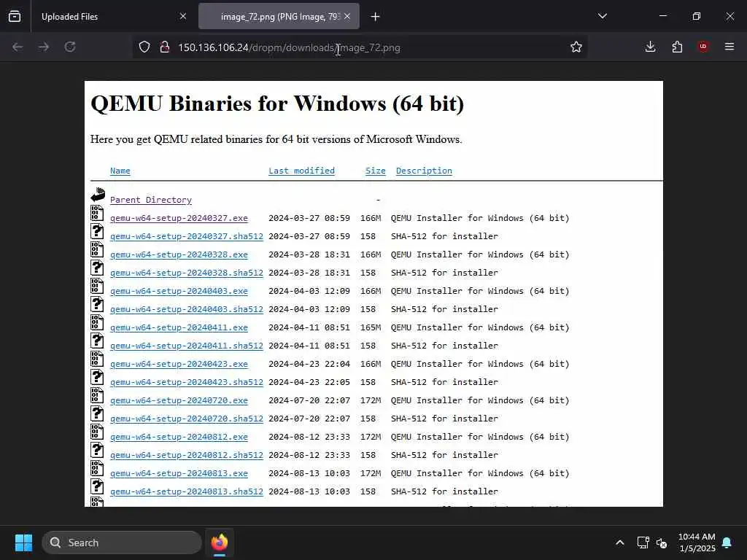747x560 pixels.
Task: Download qemu-w64-setup-20240403.exe
Action: [179, 291]
